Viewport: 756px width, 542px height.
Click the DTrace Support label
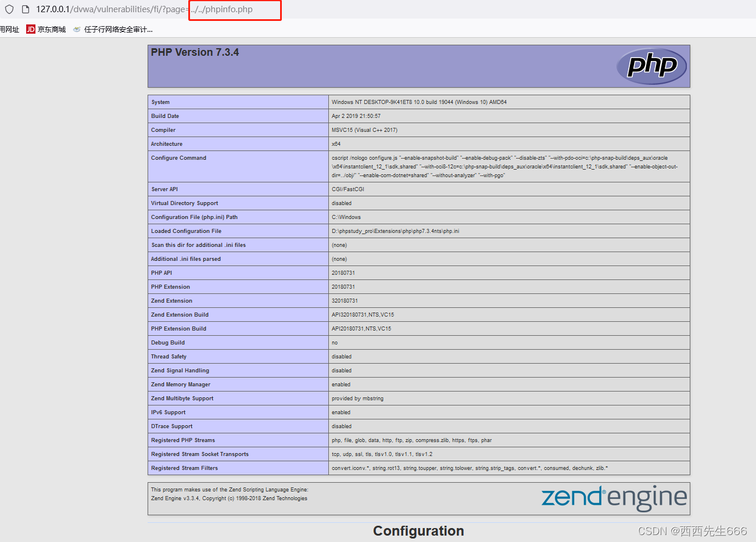[171, 426]
